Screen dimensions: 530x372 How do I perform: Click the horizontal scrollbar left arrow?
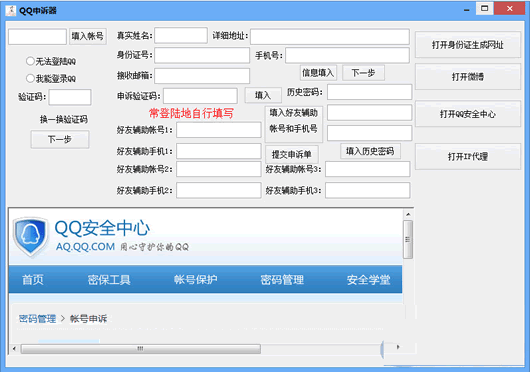tap(14, 348)
